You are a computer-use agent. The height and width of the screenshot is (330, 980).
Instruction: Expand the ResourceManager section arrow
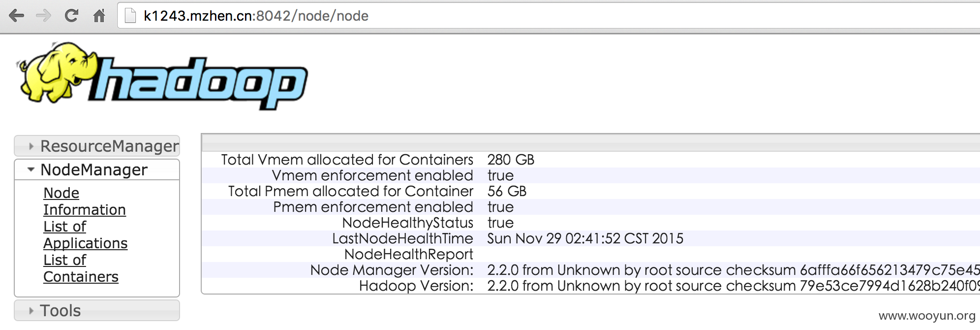31,146
